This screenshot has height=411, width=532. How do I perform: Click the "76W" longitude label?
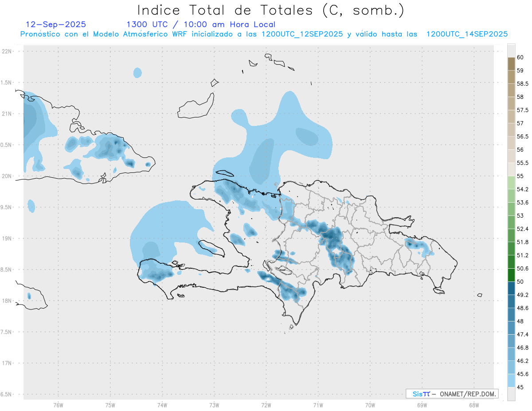pyautogui.click(x=58, y=405)
